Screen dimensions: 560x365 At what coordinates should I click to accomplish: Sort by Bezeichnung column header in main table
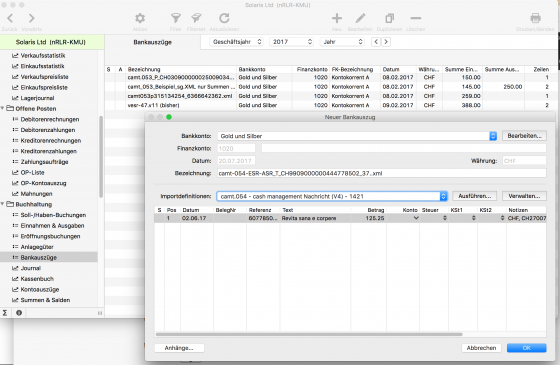(180, 69)
